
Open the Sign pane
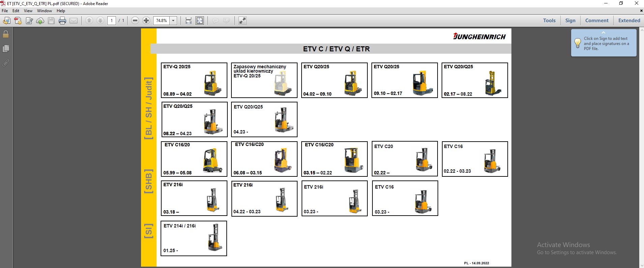(x=570, y=21)
